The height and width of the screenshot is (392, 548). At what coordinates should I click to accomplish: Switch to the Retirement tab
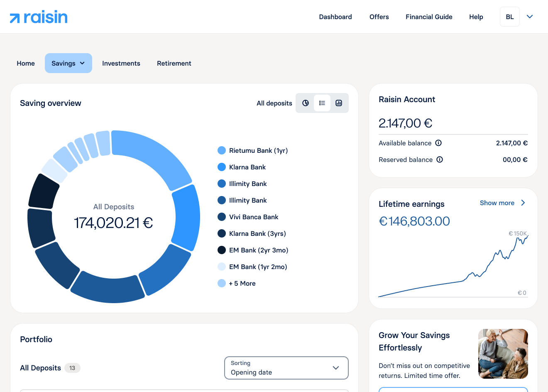tap(174, 63)
